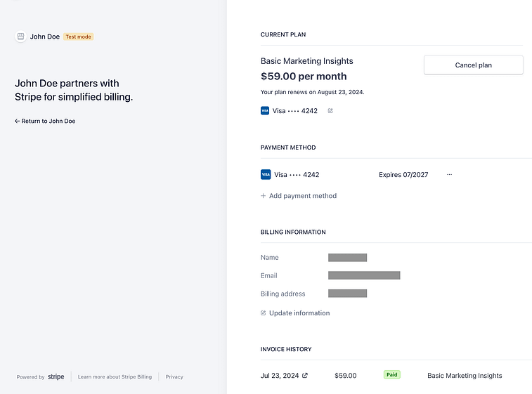
Task: Return to John Doe site
Action: (x=45, y=121)
